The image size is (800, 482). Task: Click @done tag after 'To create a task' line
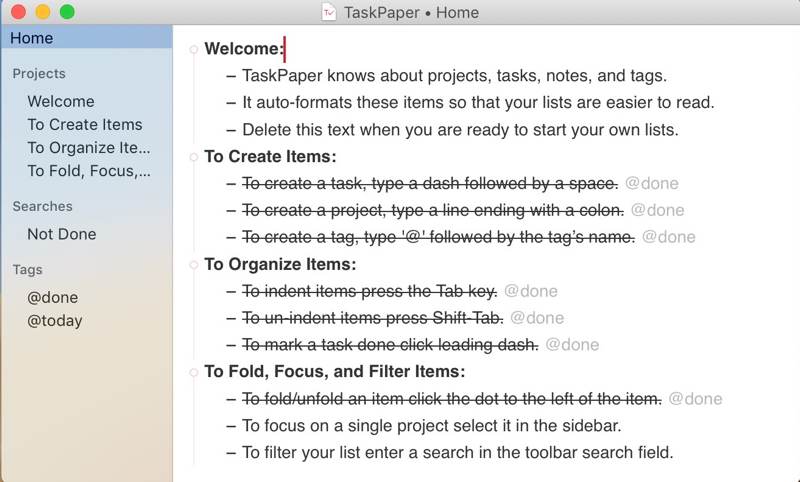[652, 183]
